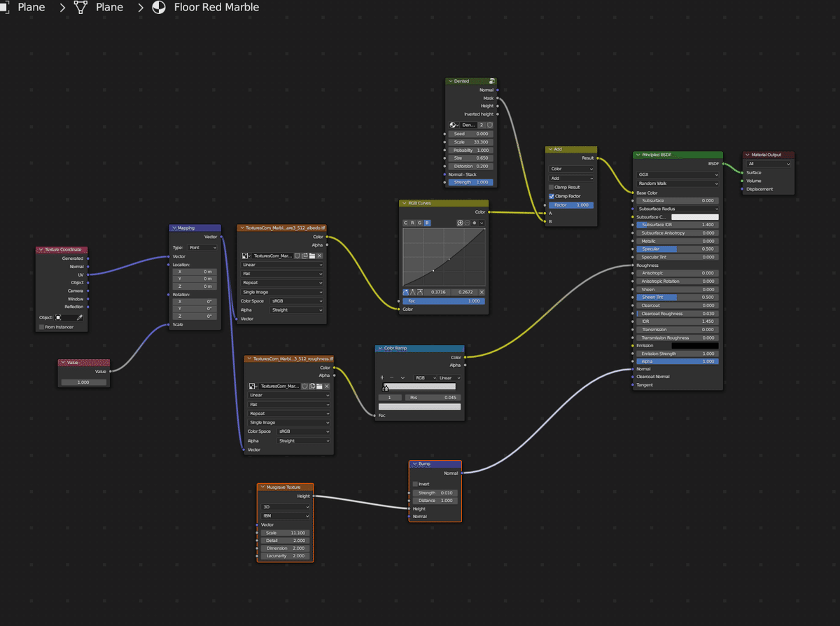The image size is (840, 626).
Task: Open image browser icon in roughness texture node
Action: (x=253, y=386)
